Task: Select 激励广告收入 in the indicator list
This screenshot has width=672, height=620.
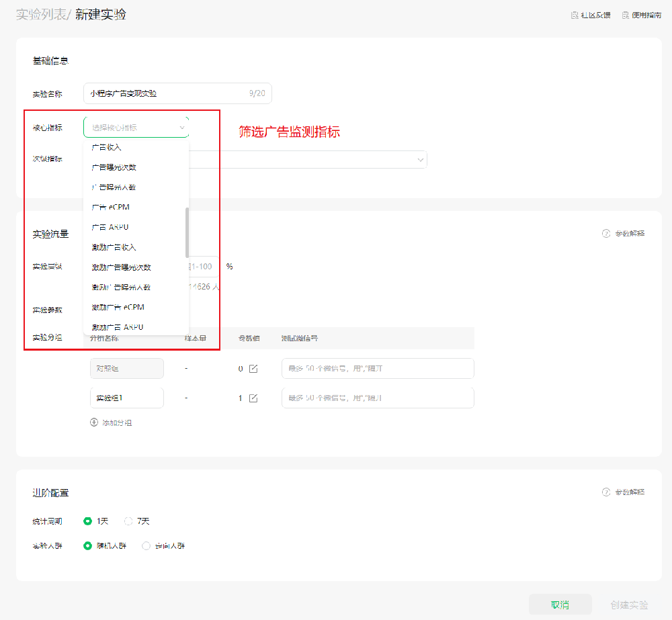Action: tap(114, 247)
